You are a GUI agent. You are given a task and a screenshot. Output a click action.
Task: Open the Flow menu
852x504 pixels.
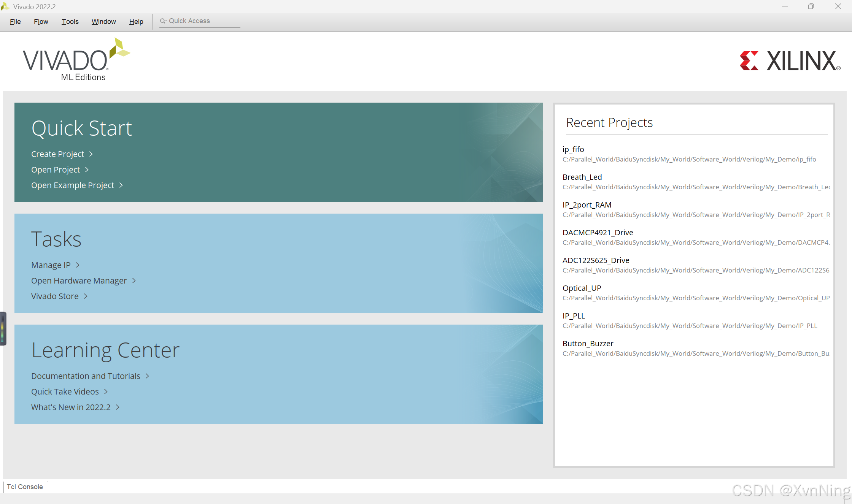tap(41, 22)
